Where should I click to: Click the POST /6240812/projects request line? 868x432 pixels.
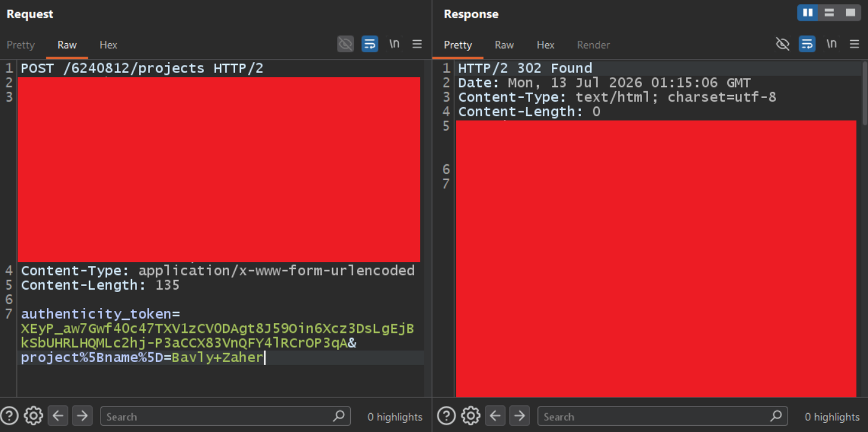[x=142, y=68]
